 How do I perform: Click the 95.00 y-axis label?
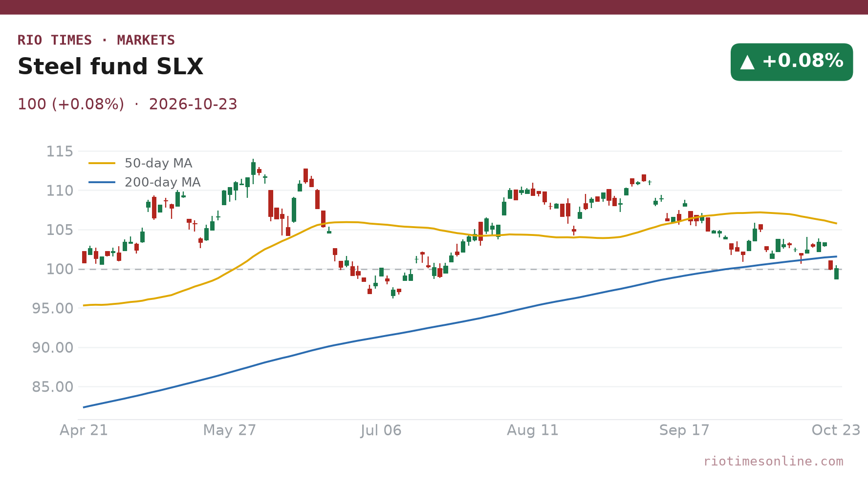click(53, 308)
